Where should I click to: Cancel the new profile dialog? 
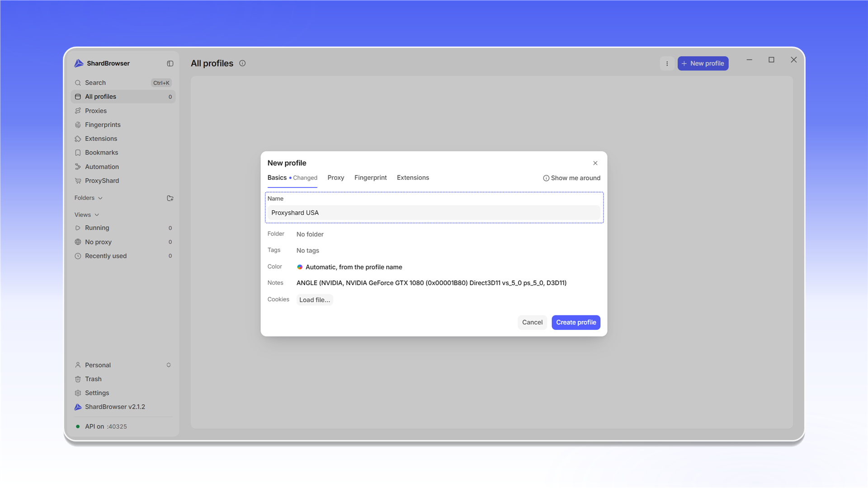point(532,323)
